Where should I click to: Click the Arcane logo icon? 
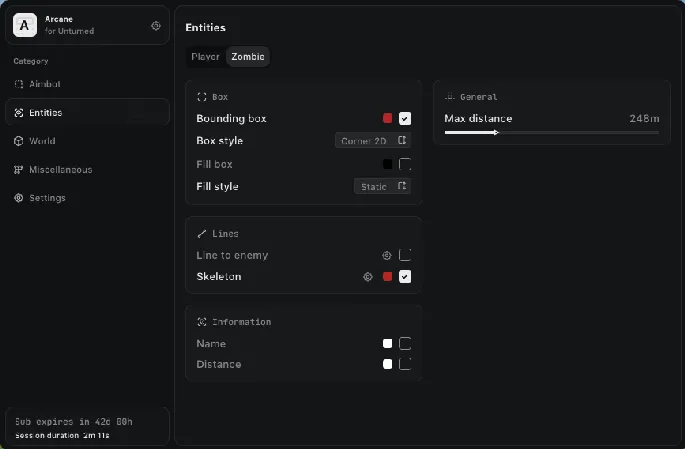click(x=25, y=25)
